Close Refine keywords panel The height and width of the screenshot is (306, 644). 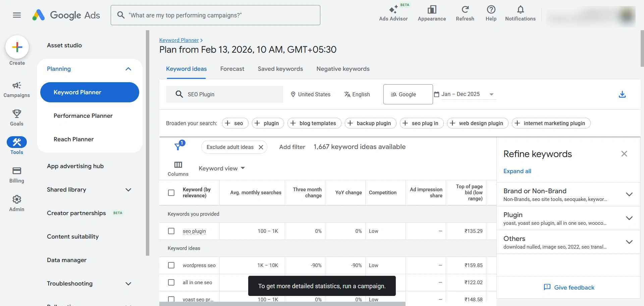point(624,154)
